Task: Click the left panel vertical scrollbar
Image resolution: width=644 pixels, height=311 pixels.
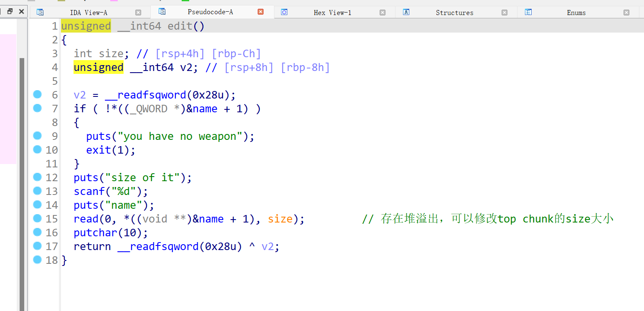Action: [x=22, y=184]
